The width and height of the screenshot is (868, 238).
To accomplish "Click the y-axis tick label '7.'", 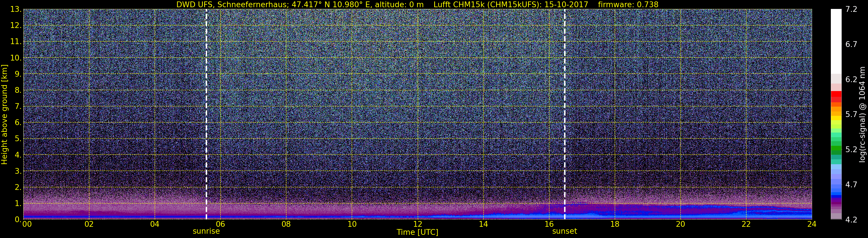I will 18,106.
